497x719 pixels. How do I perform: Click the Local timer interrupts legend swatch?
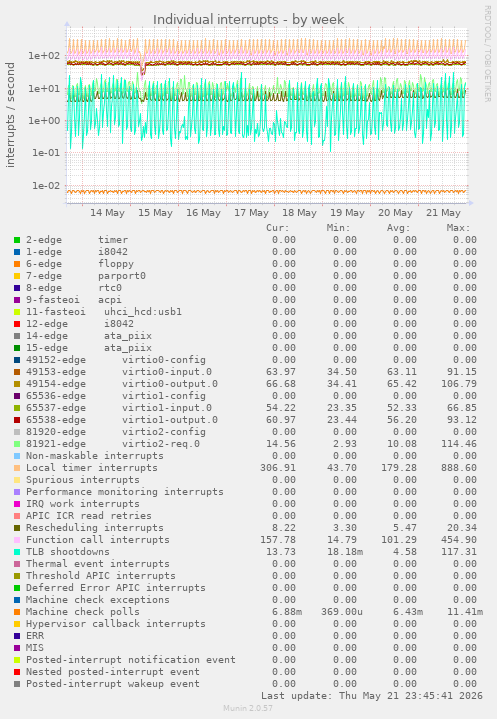point(17,468)
